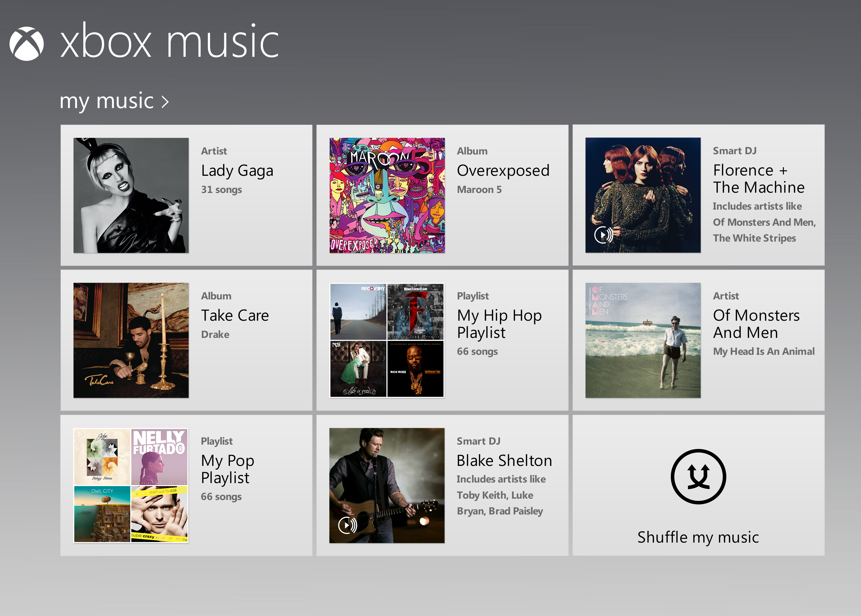
Task: Play Florence + The Machine Smart DJ icon
Action: (603, 235)
